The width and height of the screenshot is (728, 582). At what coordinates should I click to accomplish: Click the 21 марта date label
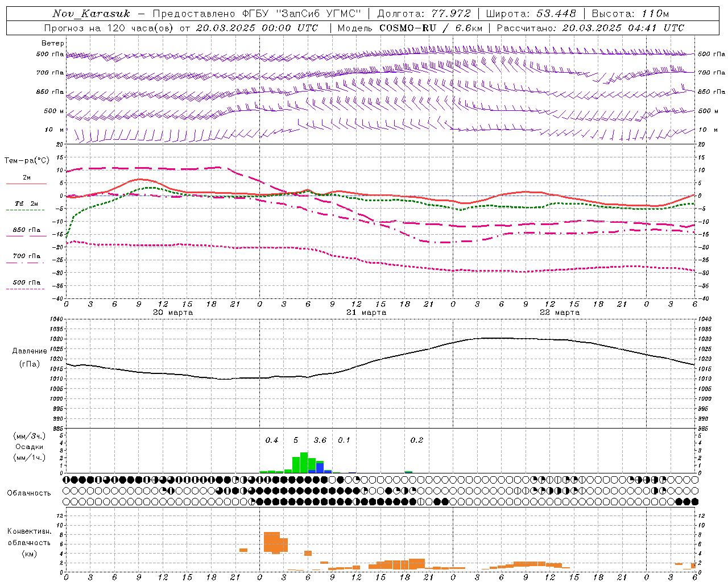coord(366,313)
